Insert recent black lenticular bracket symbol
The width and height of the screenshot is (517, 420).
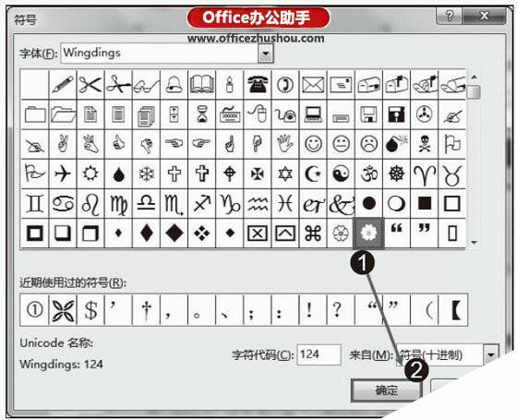[453, 309]
